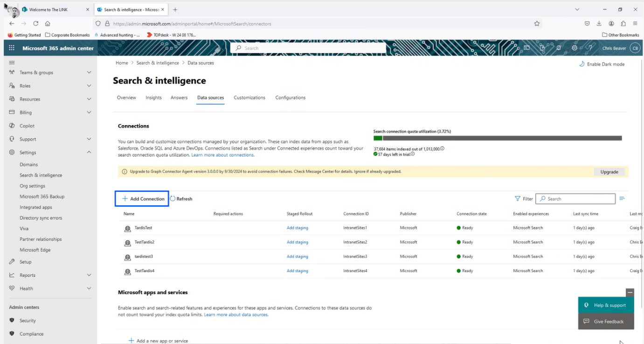The image size is (644, 344).
Task: Open the mobile app install icon
Action: 542,48
